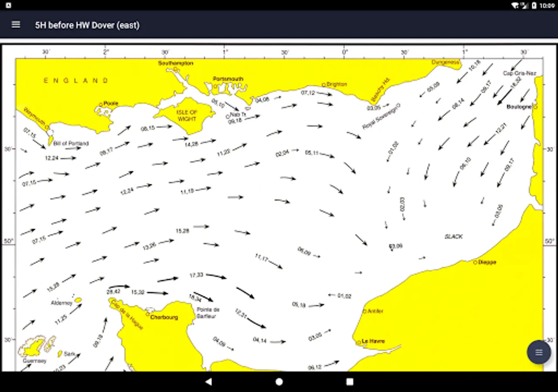
Task: Tap the Portsmouth label on the chart
Action: (228, 79)
